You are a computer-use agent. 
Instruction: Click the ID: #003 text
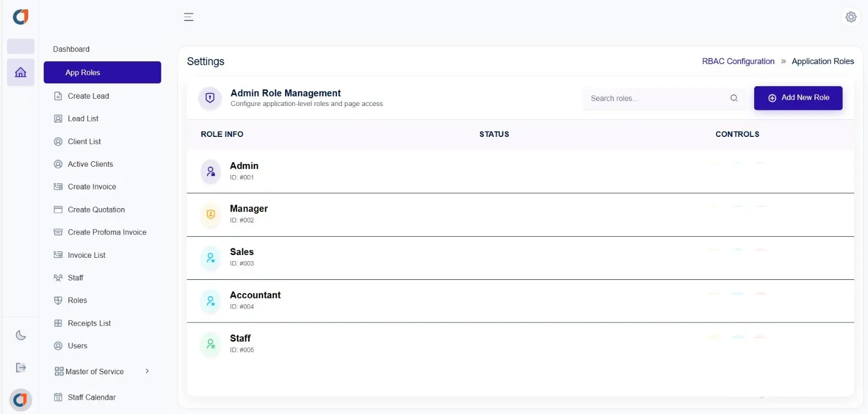coord(242,263)
